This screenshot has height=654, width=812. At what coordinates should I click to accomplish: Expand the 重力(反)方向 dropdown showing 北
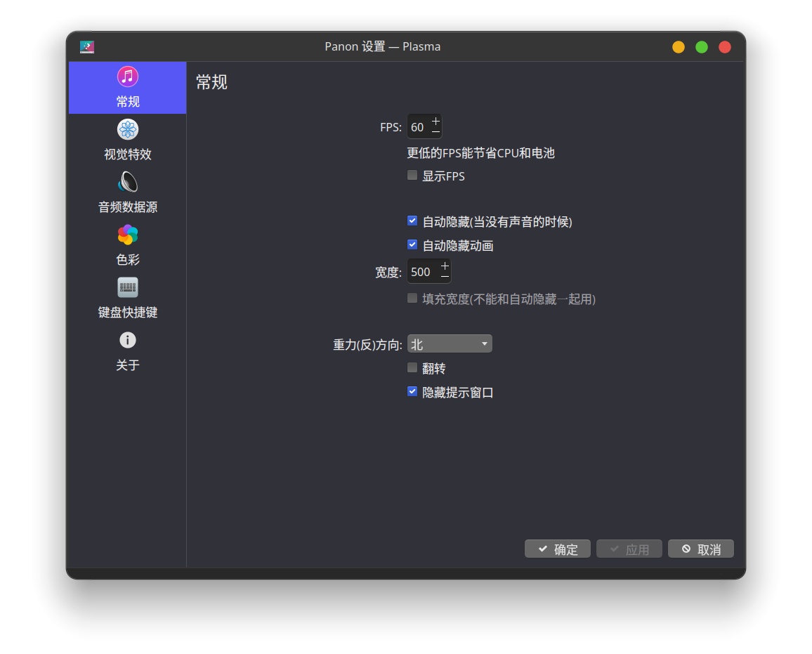point(450,344)
